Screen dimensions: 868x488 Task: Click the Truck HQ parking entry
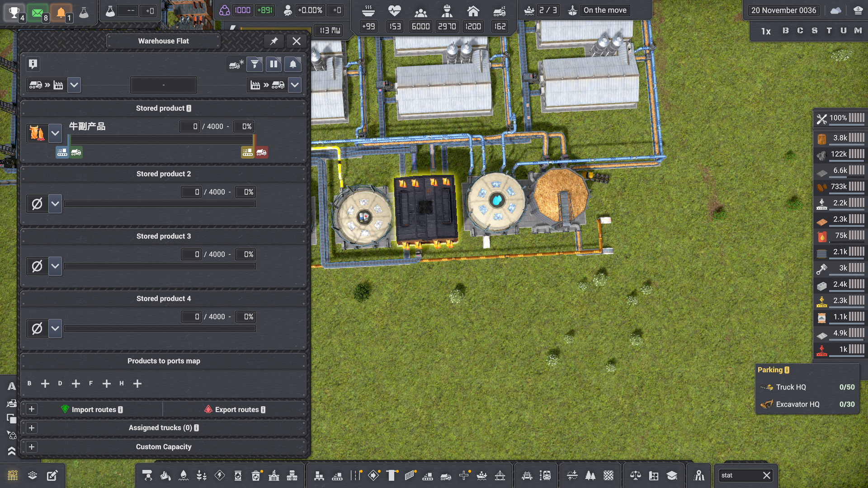tap(807, 387)
